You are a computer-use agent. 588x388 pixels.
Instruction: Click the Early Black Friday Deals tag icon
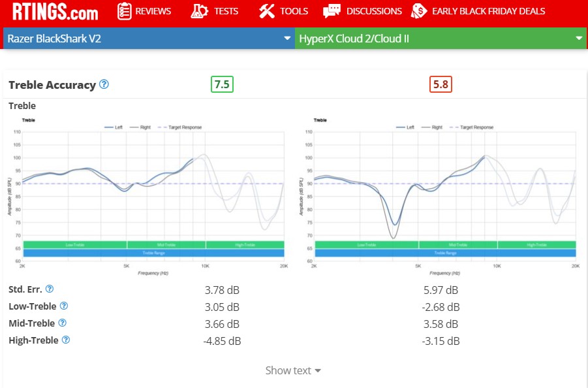click(419, 11)
